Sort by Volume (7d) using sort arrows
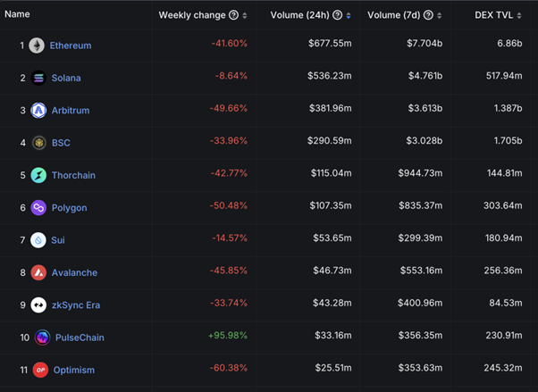The width and height of the screenshot is (538, 392). (439, 15)
